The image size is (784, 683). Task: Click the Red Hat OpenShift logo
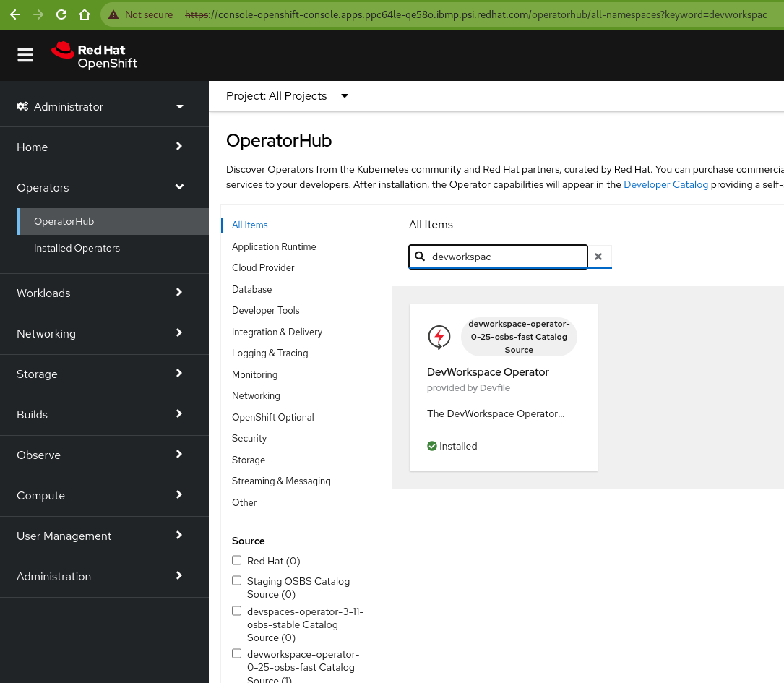point(95,56)
